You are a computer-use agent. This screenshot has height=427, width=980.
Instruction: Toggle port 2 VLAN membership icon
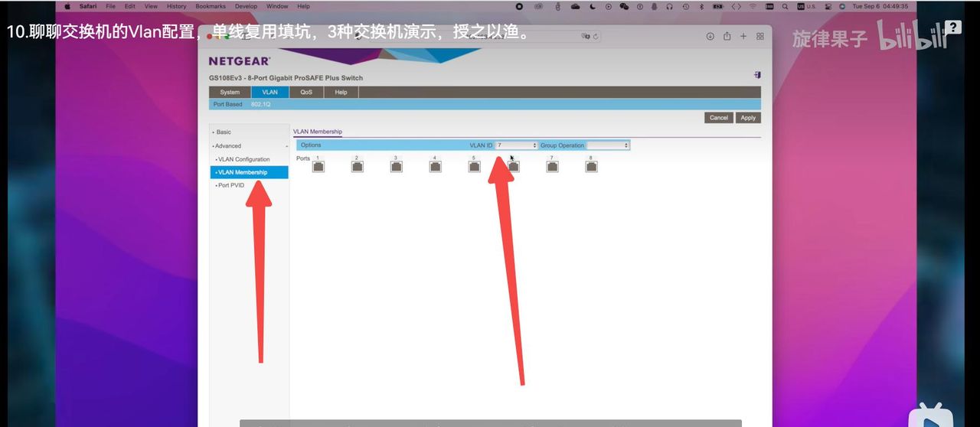358,166
